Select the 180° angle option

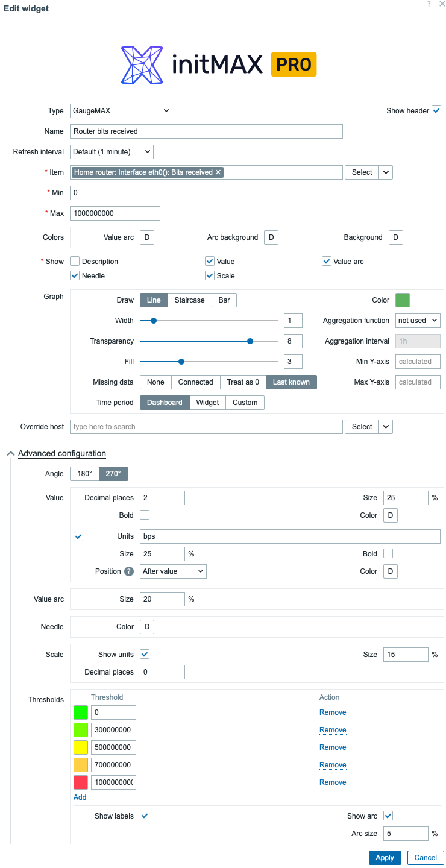pos(84,473)
